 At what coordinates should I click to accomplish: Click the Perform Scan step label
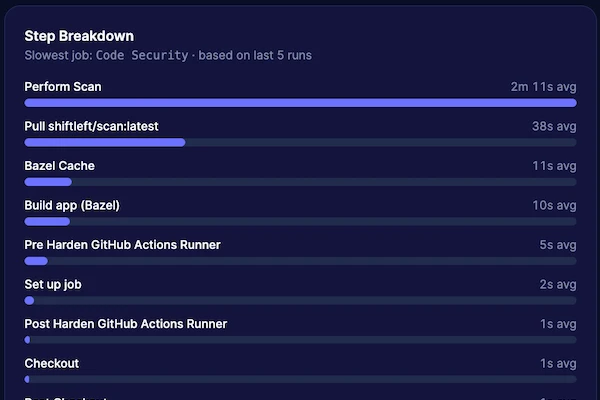click(63, 87)
